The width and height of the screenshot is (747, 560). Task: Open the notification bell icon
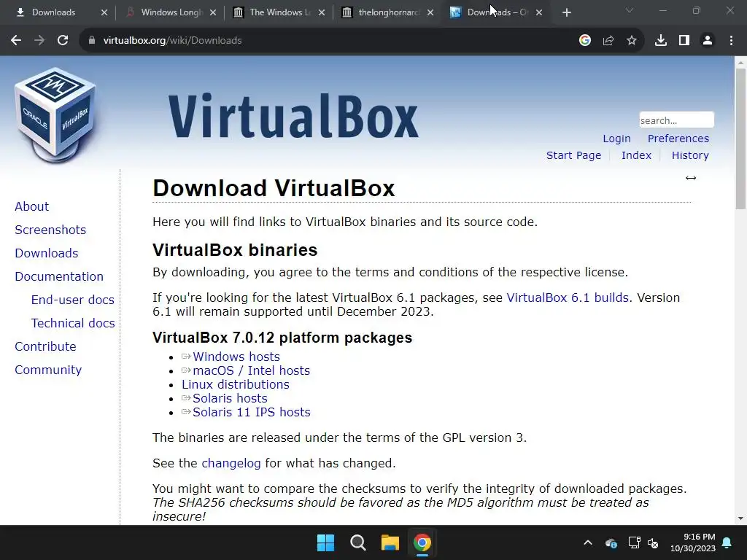click(727, 542)
